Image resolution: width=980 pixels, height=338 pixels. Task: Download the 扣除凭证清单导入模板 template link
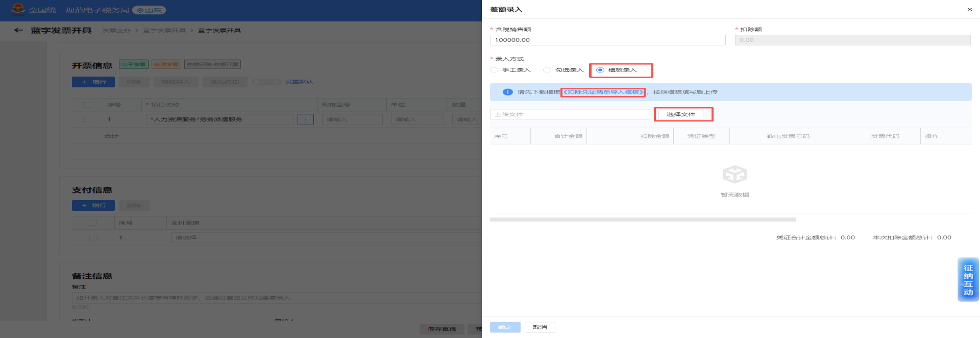(x=603, y=92)
